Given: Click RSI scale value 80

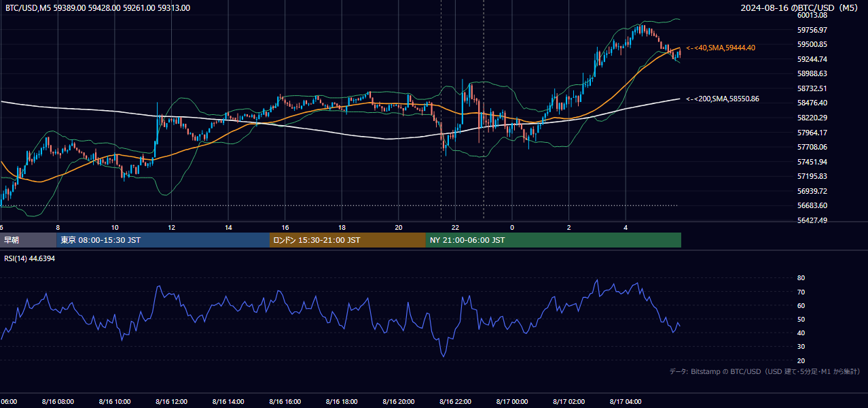Looking at the screenshot, I should (801, 278).
